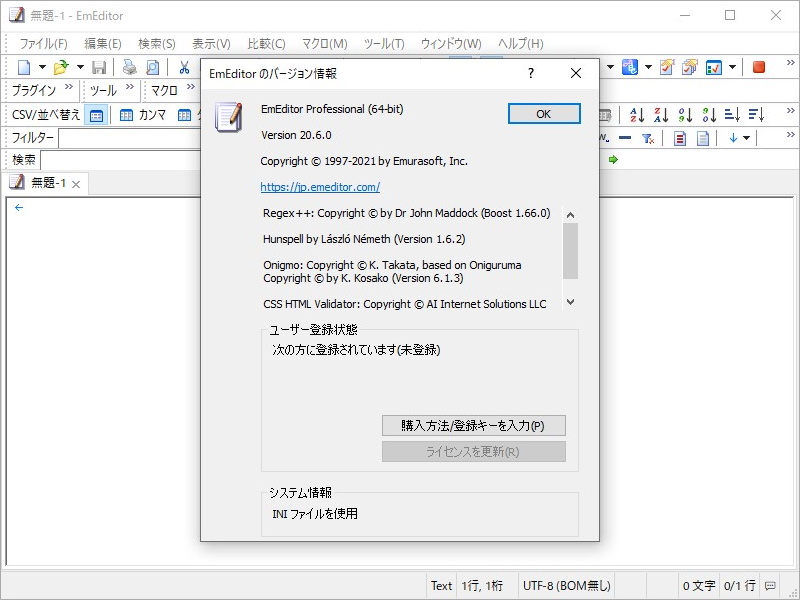Expand the ツール toolbar chevron

tap(128, 87)
